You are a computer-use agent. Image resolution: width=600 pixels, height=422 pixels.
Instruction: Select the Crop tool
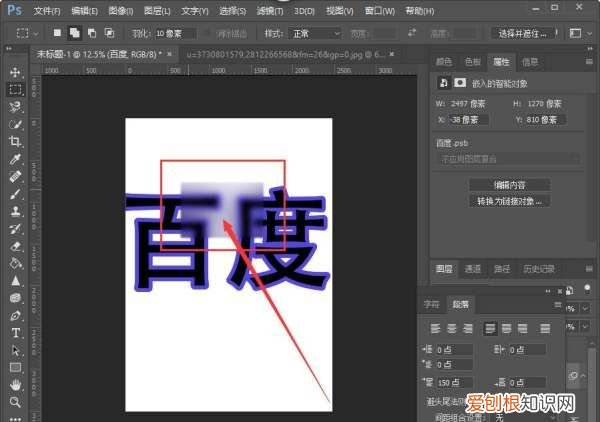[15, 142]
